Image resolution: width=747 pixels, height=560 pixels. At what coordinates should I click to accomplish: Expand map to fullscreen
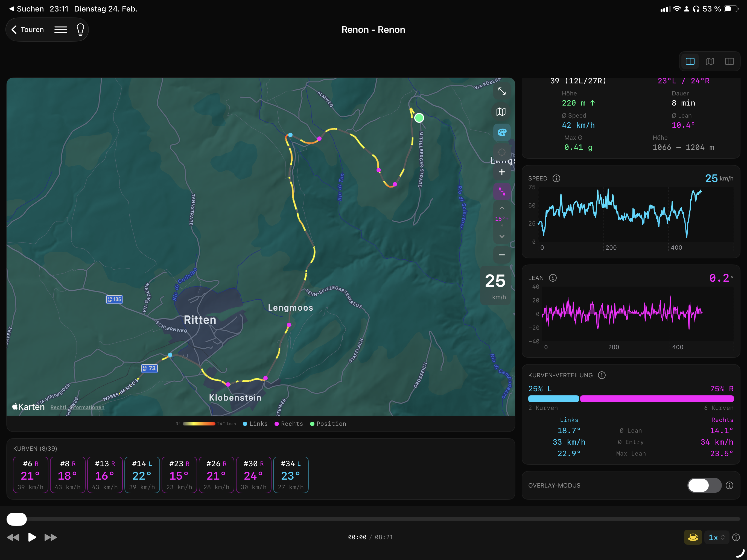click(x=502, y=91)
